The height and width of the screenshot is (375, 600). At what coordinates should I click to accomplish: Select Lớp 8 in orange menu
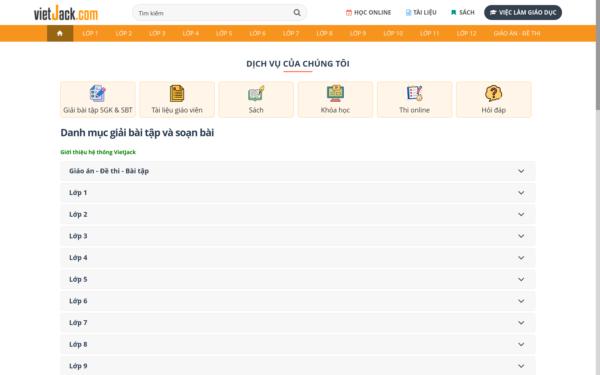tap(324, 33)
